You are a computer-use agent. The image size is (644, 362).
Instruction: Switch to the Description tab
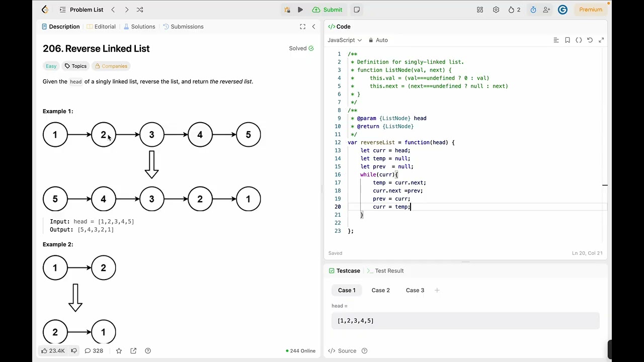[x=60, y=27]
